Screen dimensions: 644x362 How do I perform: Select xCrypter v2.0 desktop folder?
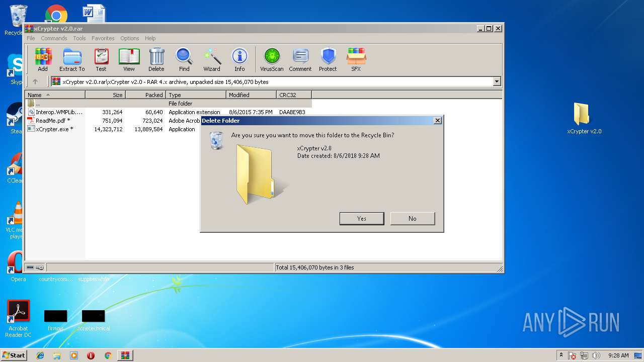click(584, 119)
